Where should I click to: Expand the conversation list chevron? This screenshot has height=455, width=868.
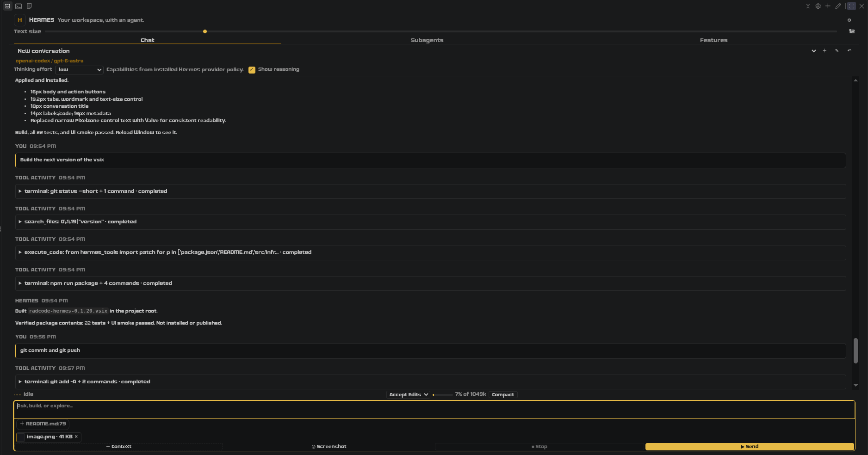click(813, 51)
